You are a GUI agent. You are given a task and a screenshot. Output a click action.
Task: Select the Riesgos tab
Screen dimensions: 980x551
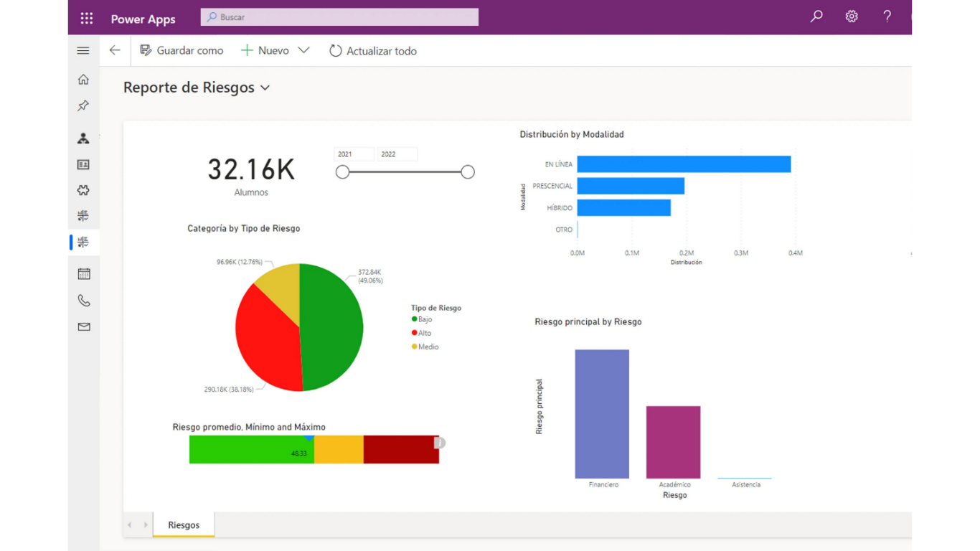click(x=183, y=524)
